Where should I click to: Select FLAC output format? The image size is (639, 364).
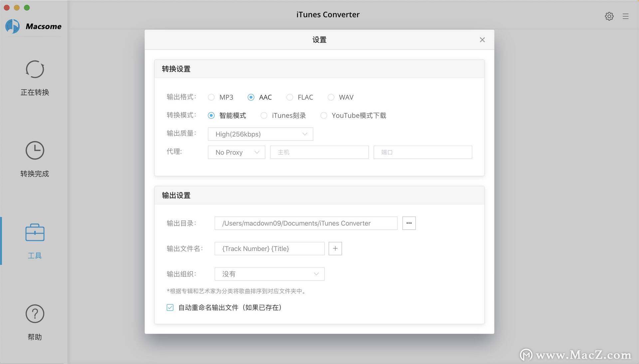pyautogui.click(x=290, y=97)
